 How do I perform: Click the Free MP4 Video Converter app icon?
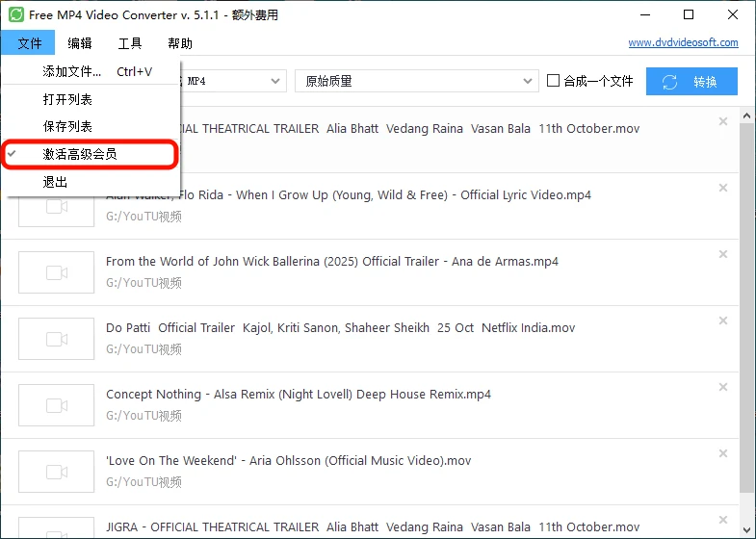click(x=16, y=14)
